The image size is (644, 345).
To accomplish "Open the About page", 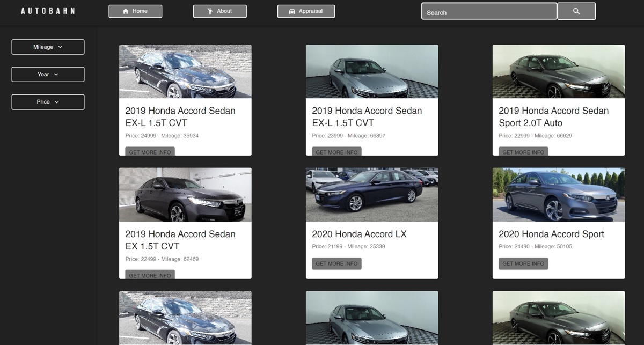I will point(220,11).
